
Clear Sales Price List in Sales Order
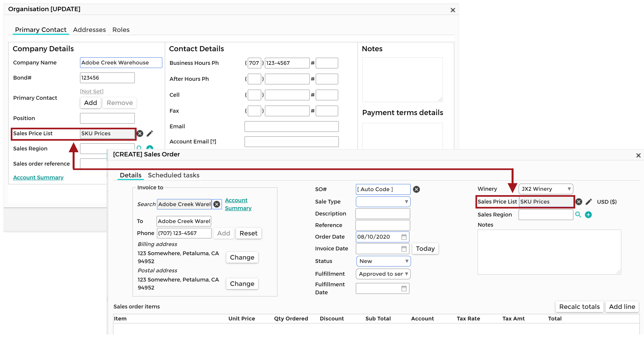tap(579, 202)
